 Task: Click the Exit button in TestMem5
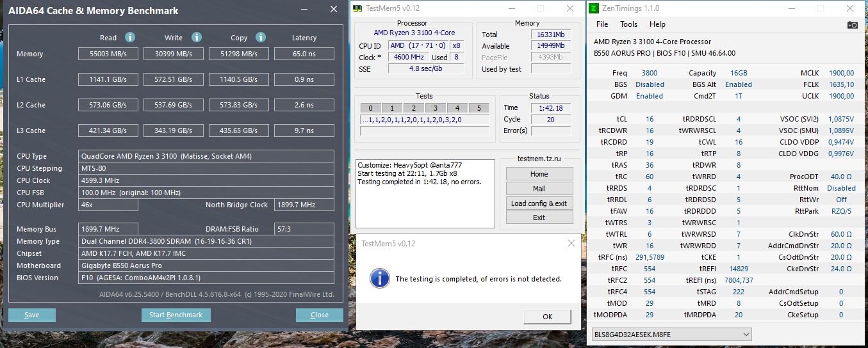click(x=539, y=217)
